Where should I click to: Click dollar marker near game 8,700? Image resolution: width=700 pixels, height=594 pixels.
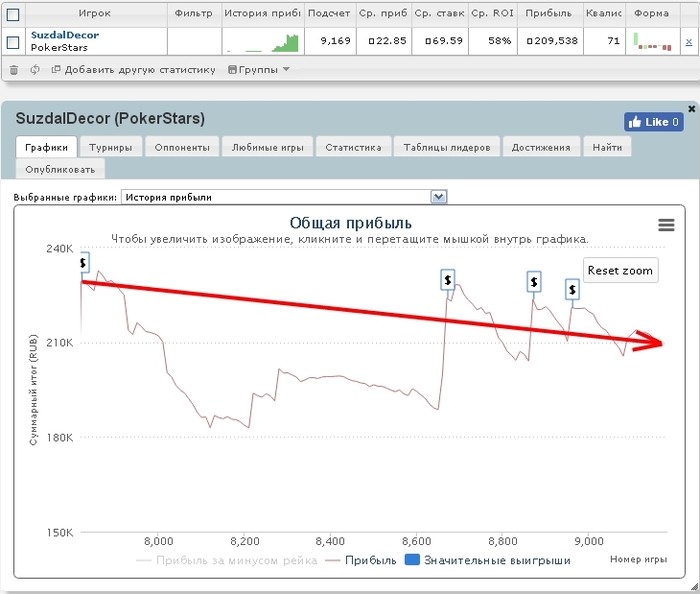[x=448, y=280]
